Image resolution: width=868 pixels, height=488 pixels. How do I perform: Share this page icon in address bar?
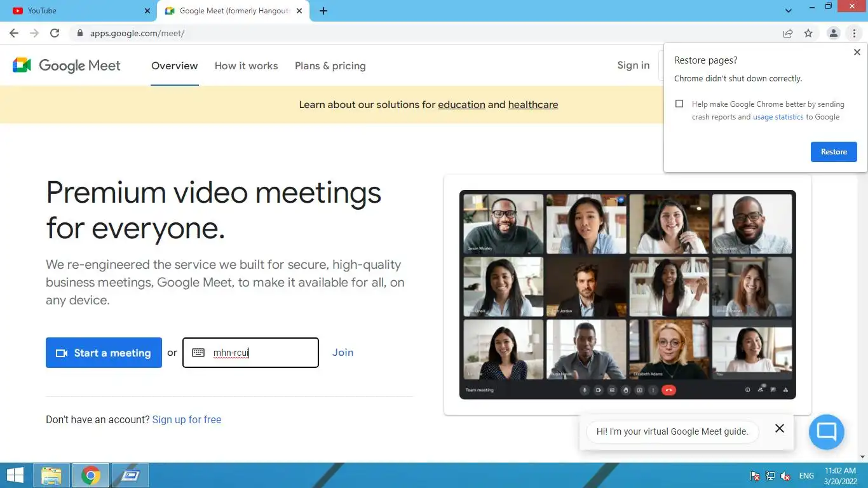[788, 33]
